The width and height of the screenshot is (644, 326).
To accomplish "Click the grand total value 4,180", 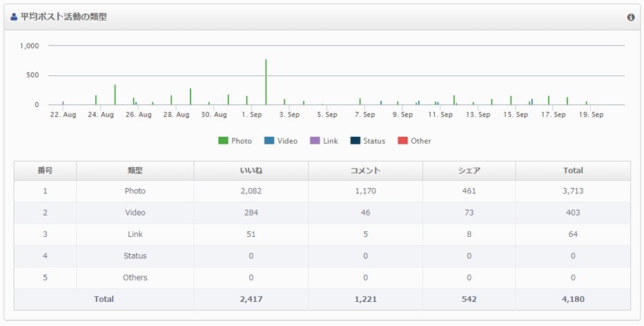I will coord(572,299).
